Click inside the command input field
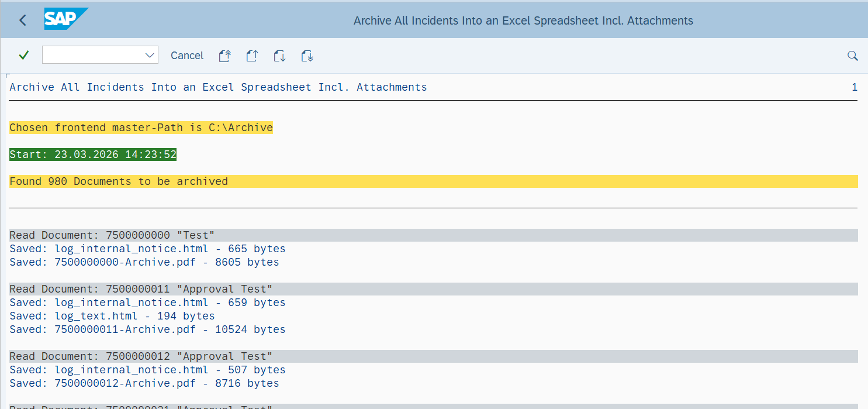868x409 pixels. tap(91, 55)
